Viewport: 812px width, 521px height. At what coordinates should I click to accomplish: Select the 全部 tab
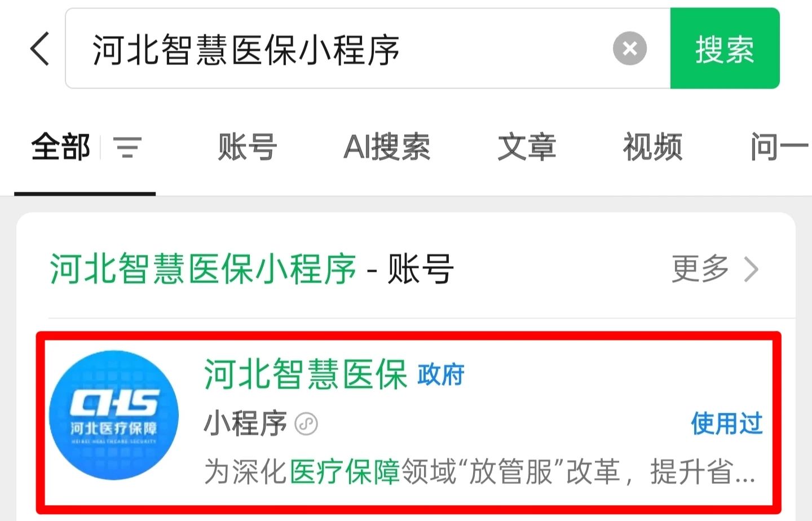click(61, 147)
